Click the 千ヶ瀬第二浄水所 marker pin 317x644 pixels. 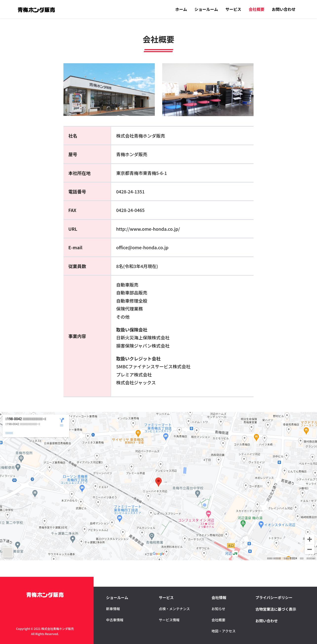coord(72,539)
